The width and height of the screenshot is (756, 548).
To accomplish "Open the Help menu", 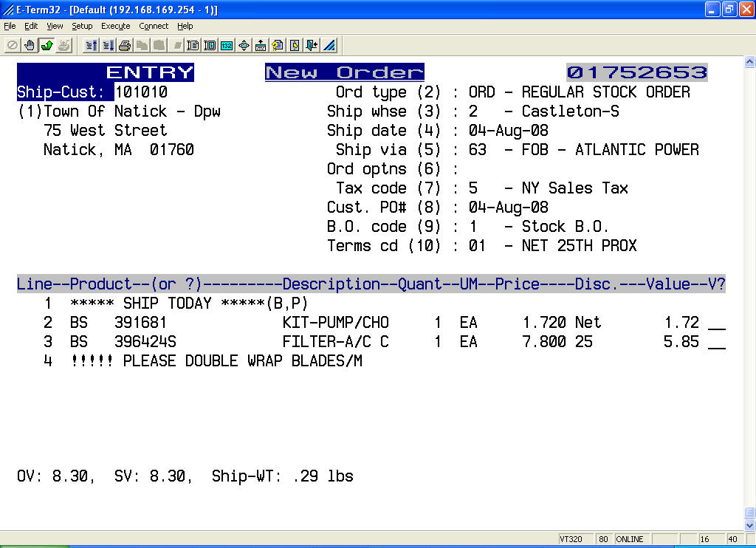I will point(185,26).
